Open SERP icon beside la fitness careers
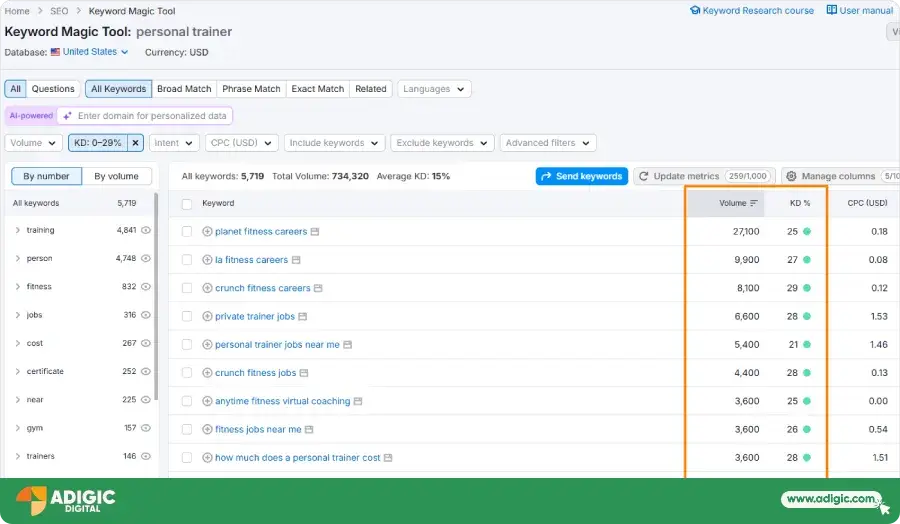Screen dimensions: 900x524 click(296, 260)
